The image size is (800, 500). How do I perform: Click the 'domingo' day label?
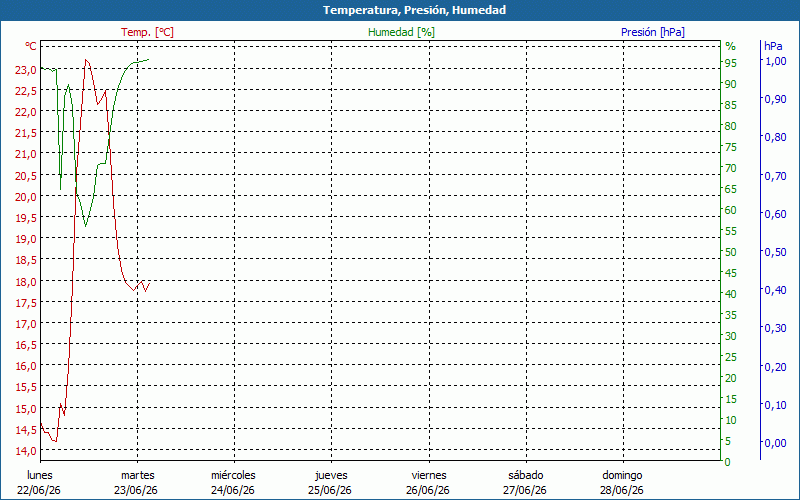point(622,475)
